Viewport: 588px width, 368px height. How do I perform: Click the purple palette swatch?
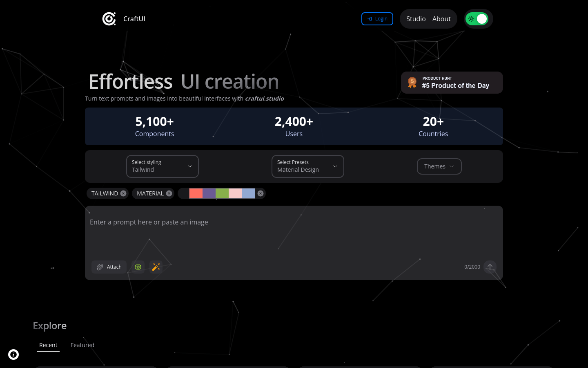click(x=209, y=193)
